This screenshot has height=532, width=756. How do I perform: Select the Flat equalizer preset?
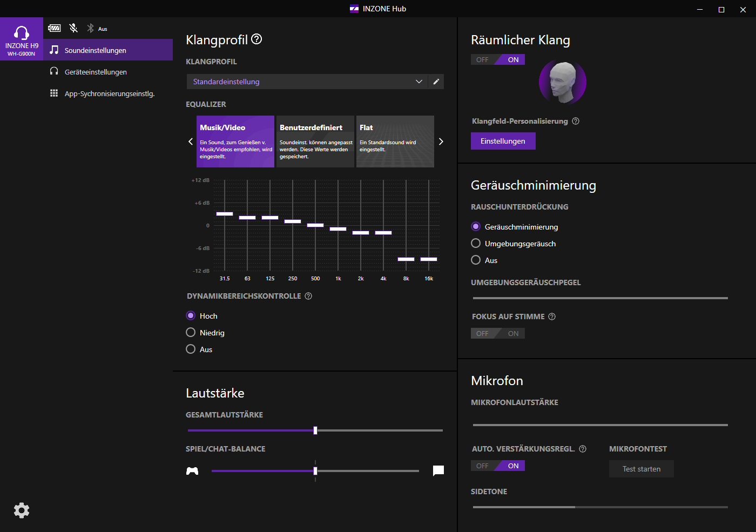(395, 142)
